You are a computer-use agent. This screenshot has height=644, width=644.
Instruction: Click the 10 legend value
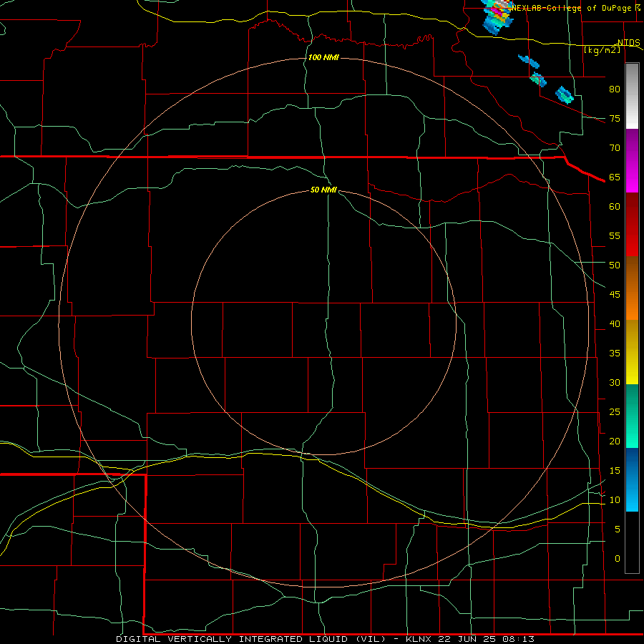click(615, 500)
